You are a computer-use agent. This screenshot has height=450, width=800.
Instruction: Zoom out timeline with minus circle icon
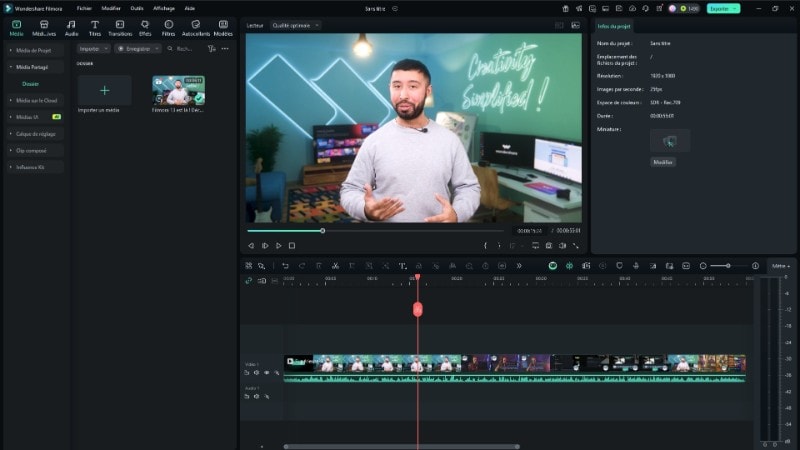tap(703, 266)
